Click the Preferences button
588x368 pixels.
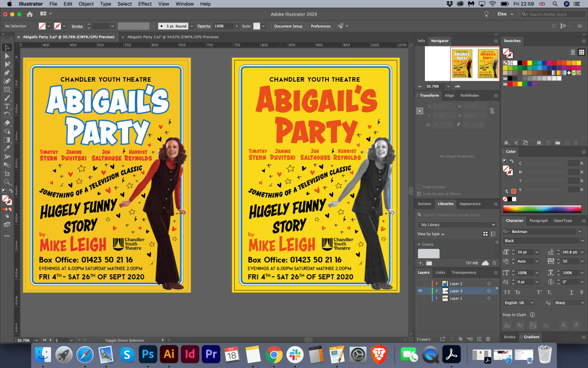tap(320, 26)
